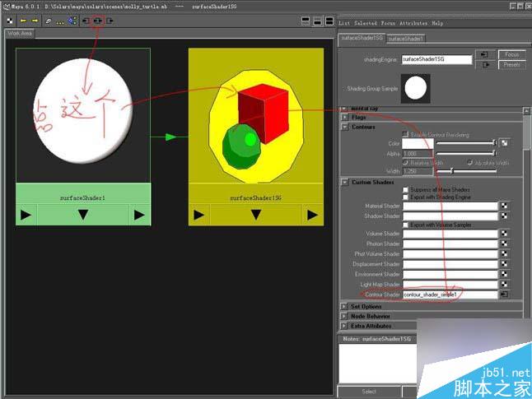Click the Presets button
This screenshot has width=532, height=399.
[x=512, y=64]
